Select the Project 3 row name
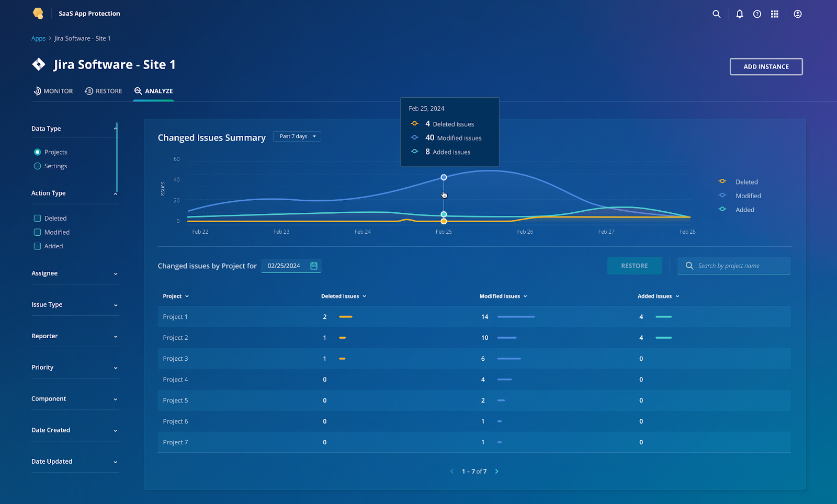 [x=175, y=359]
